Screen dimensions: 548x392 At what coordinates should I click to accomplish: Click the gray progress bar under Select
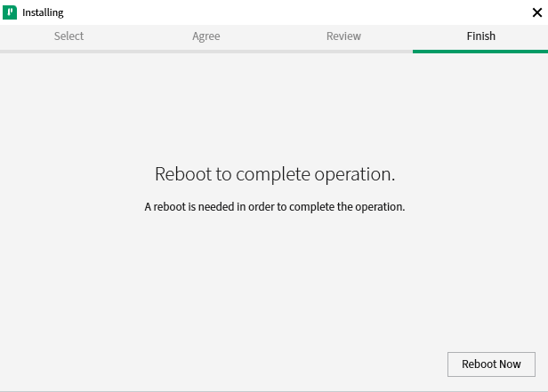(x=68, y=52)
